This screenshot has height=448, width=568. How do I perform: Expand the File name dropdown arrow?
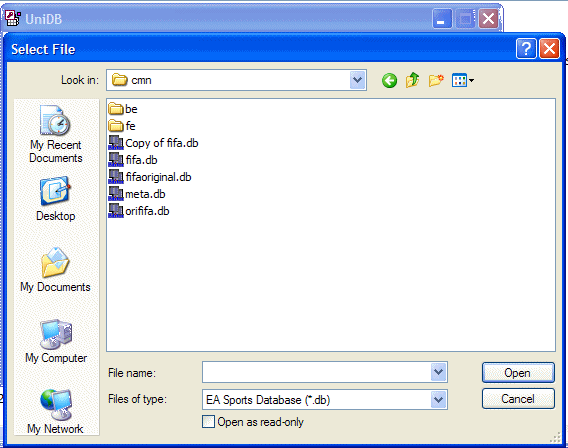tap(439, 372)
